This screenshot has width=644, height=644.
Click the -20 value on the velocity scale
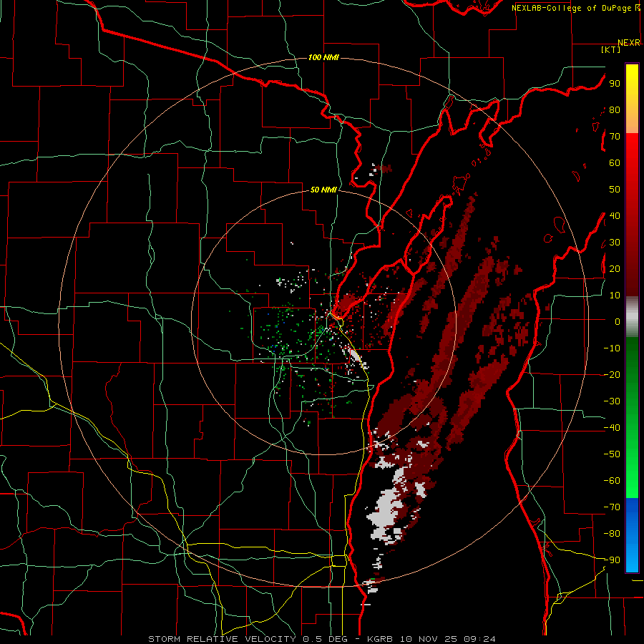coord(612,374)
